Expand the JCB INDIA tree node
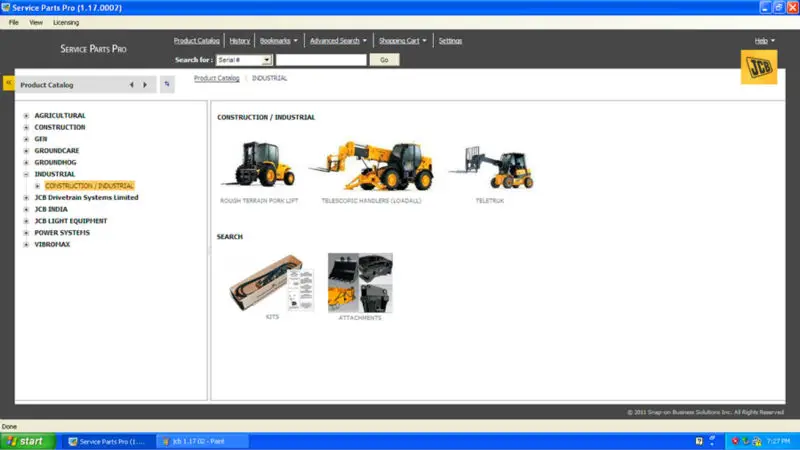Image resolution: width=800 pixels, height=450 pixels. (x=27, y=210)
